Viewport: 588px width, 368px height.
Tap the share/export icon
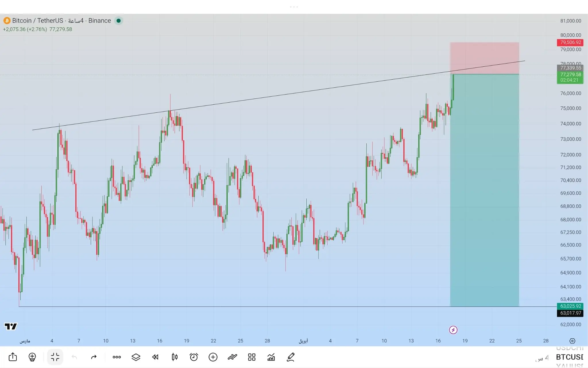(x=13, y=357)
